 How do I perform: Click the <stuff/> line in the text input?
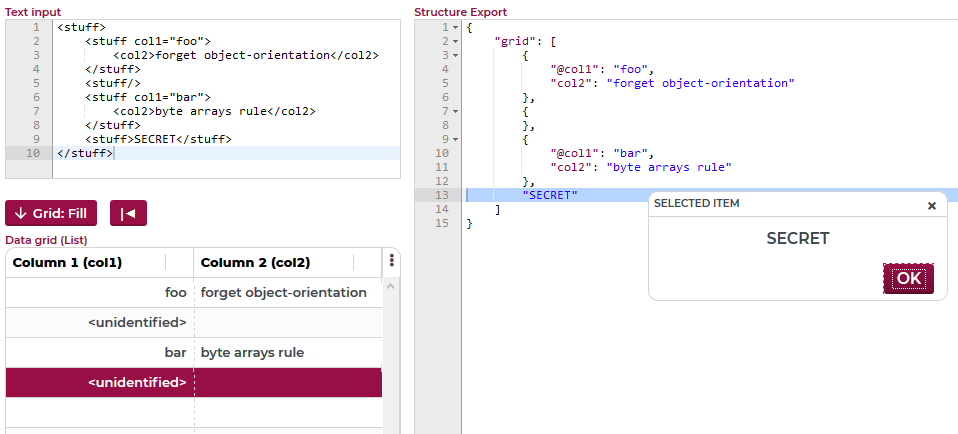coord(113,83)
